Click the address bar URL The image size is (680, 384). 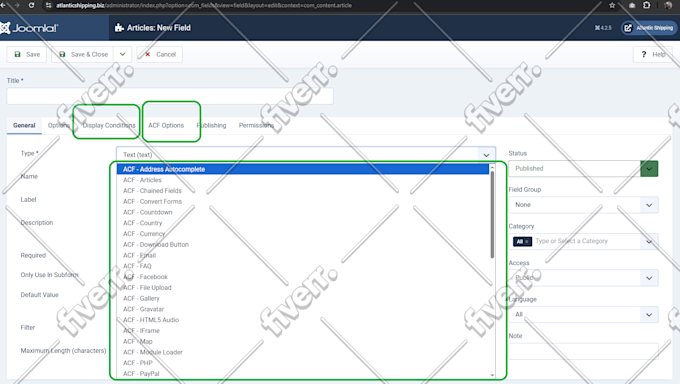click(204, 5)
